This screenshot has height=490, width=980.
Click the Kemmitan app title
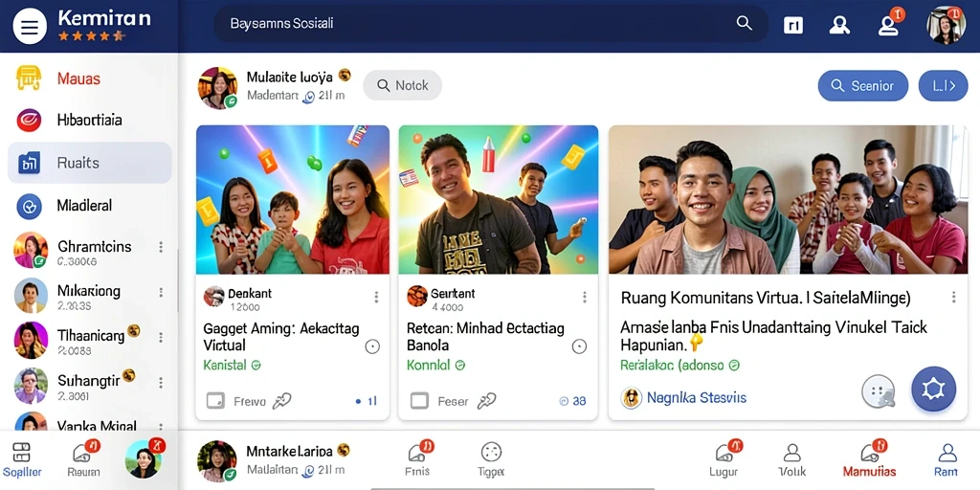(104, 18)
